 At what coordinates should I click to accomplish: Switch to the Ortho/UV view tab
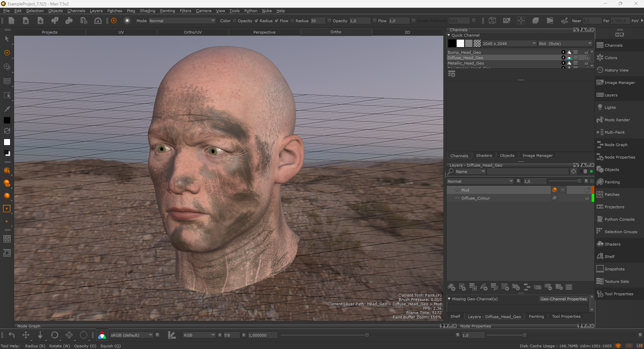click(x=193, y=32)
